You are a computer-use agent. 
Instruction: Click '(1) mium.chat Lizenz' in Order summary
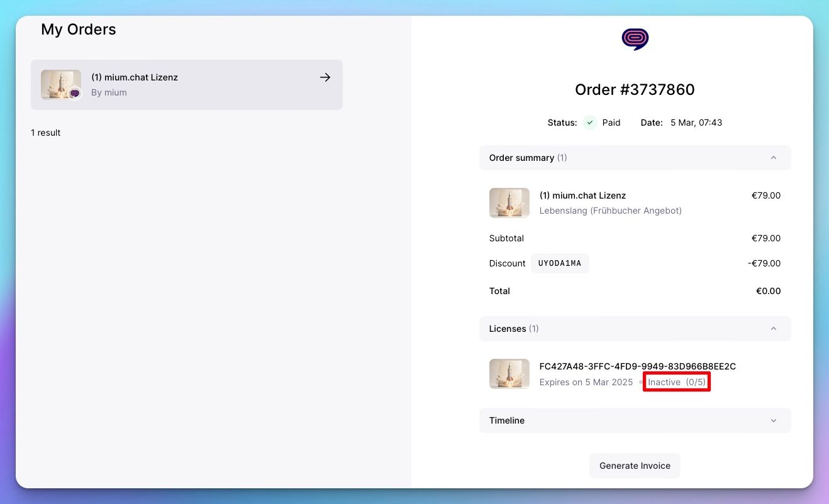click(582, 195)
